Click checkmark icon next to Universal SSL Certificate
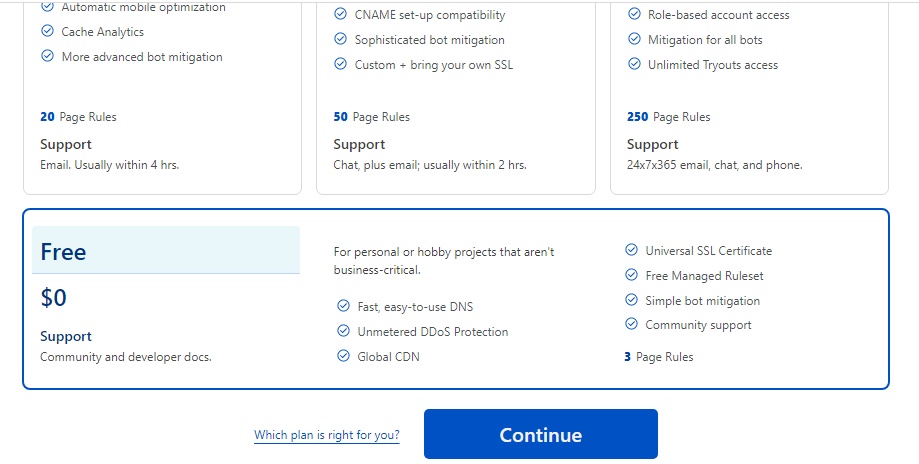This screenshot has height=464, width=919. click(x=631, y=250)
